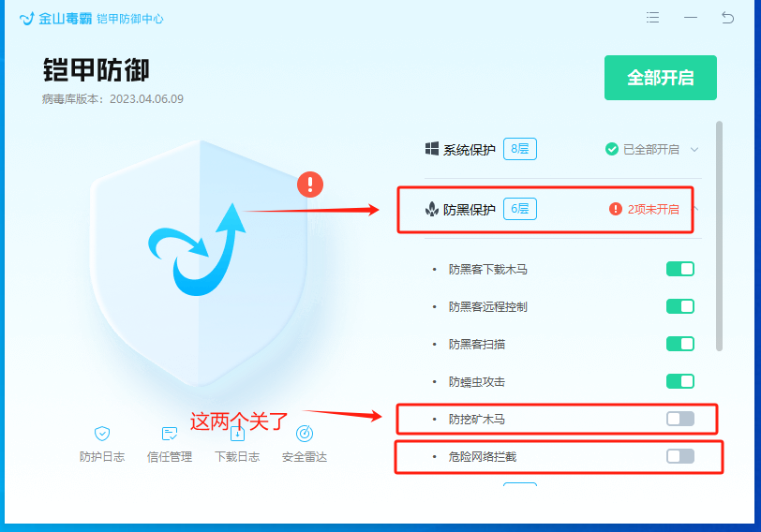761x532 pixels.
Task: Click the return arrow icon at top right
Action: coord(727,18)
